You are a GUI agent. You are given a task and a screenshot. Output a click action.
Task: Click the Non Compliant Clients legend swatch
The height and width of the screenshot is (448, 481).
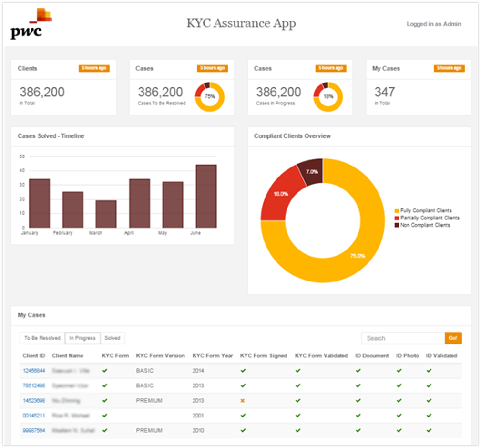tap(397, 225)
